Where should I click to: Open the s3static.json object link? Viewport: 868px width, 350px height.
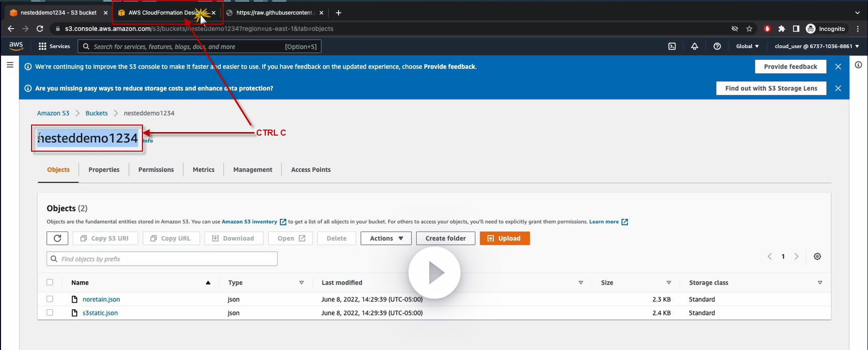[100, 313]
